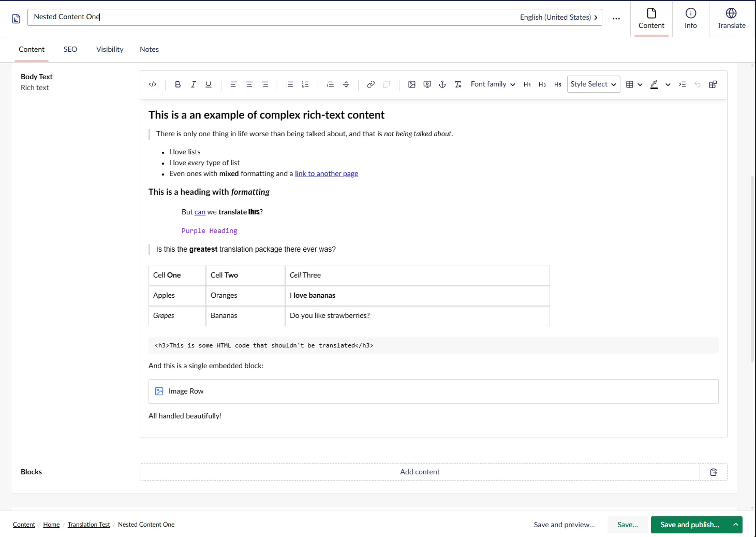Screen dimensions: 756x537
Task: Follow the 'link to another page' hyperlink
Action: [327, 173]
